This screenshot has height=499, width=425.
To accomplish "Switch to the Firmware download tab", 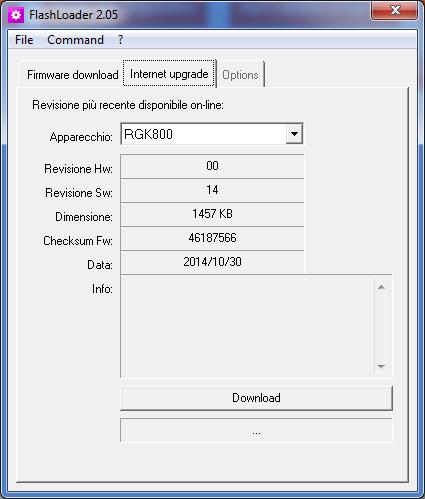I will pyautogui.click(x=72, y=75).
